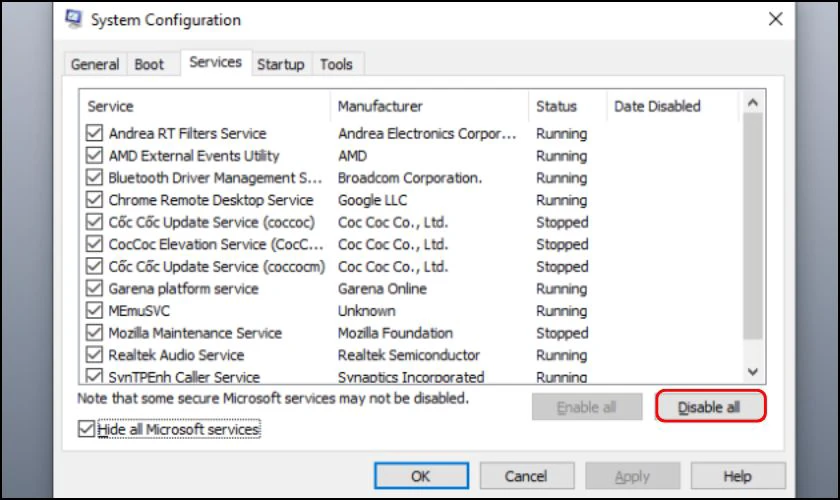Image resolution: width=840 pixels, height=500 pixels.
Task: Toggle Hide all Microsoft services checkbox
Action: pyautogui.click(x=86, y=429)
